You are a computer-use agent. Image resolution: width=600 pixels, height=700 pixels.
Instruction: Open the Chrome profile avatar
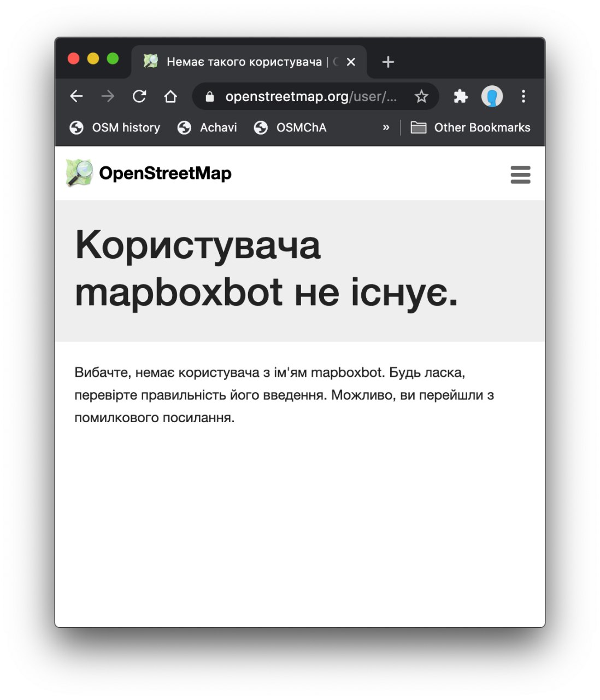[492, 96]
